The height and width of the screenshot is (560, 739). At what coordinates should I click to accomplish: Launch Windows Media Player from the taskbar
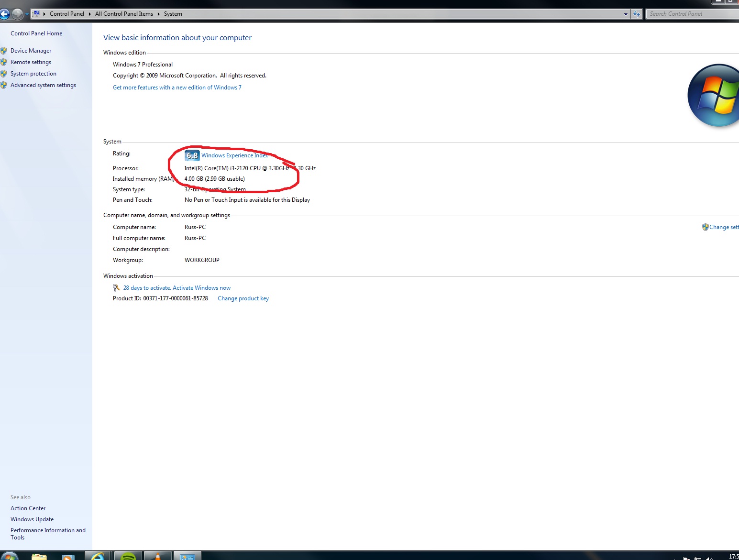pos(68,556)
